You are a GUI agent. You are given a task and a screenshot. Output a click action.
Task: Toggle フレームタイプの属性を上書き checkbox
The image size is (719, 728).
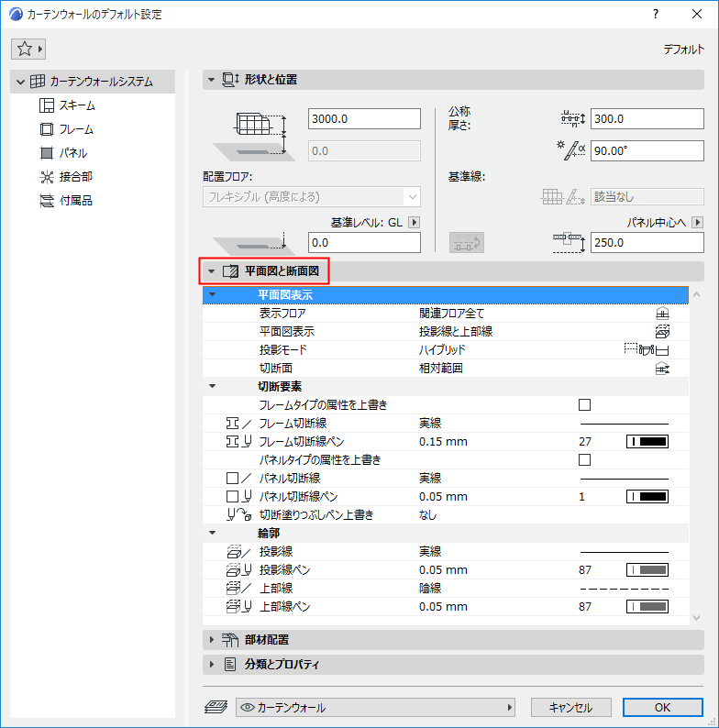tap(585, 405)
